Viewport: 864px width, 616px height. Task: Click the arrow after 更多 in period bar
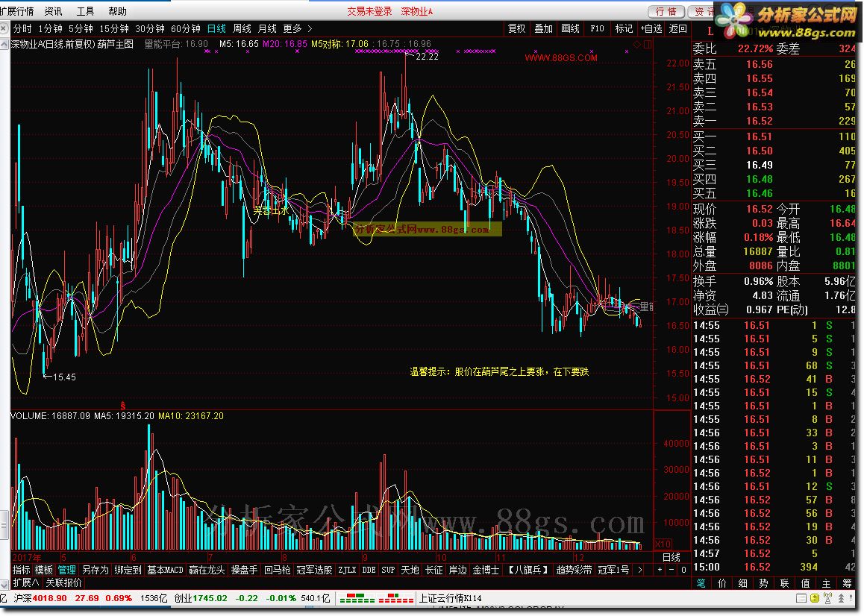click(x=310, y=28)
